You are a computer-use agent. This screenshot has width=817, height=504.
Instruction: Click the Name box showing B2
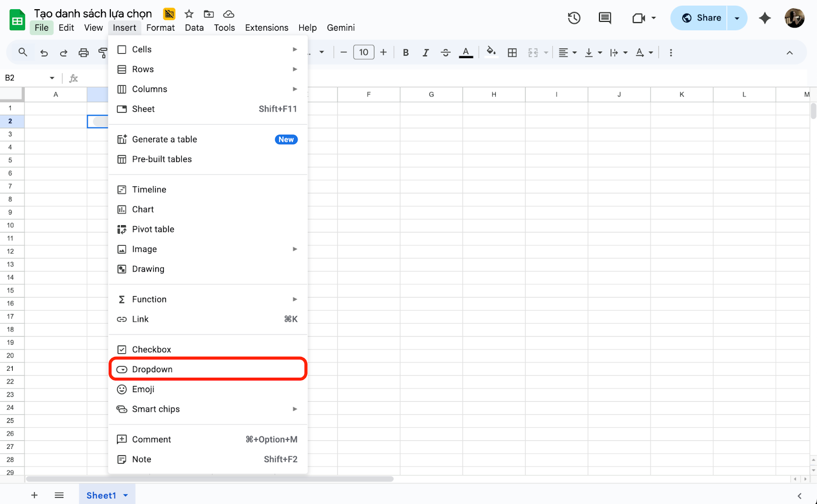click(25, 78)
